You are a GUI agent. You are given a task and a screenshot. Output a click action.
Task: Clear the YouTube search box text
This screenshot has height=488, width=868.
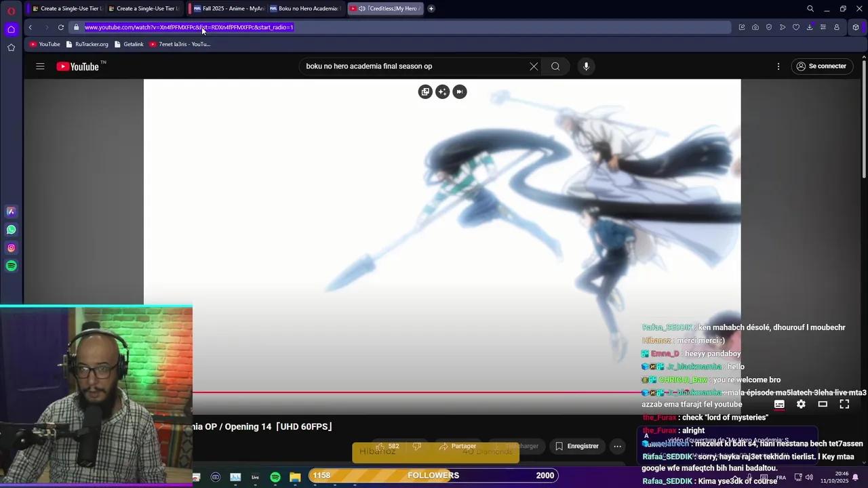(534, 66)
